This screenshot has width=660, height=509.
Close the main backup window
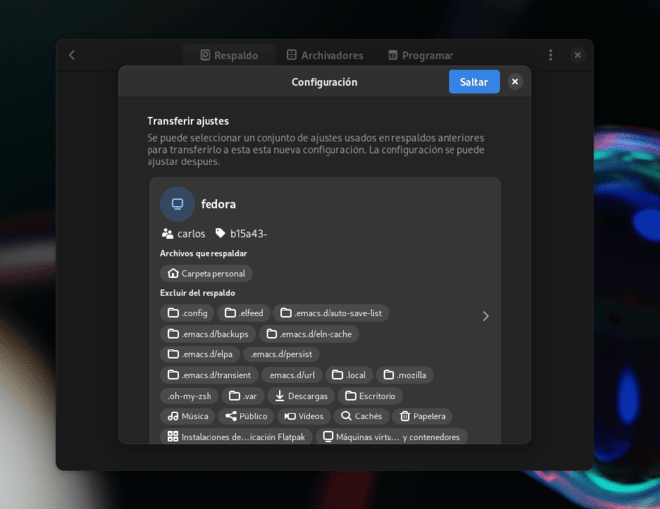(x=578, y=55)
